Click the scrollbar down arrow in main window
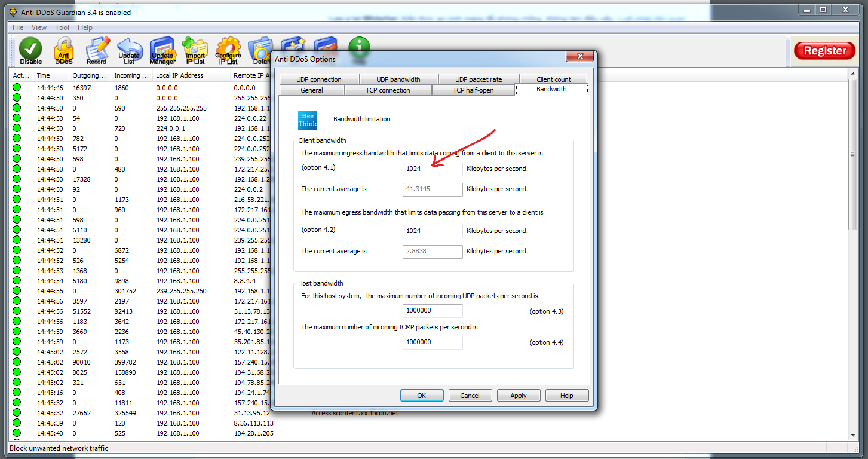 (852, 437)
